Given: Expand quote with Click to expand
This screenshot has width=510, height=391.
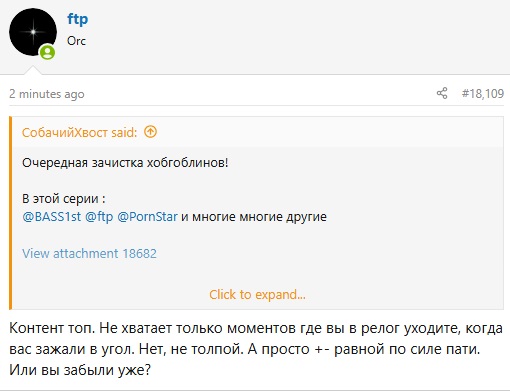Looking at the screenshot, I should (257, 295).
